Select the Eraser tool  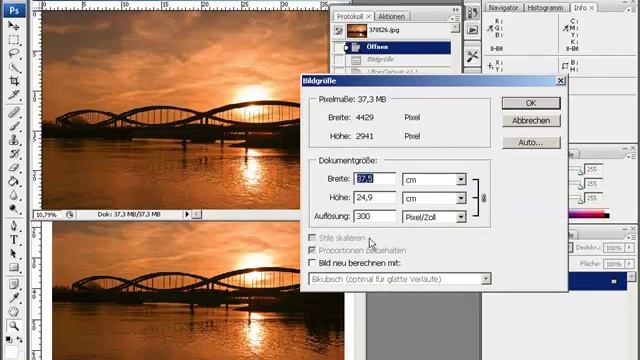pyautogui.click(x=14, y=167)
